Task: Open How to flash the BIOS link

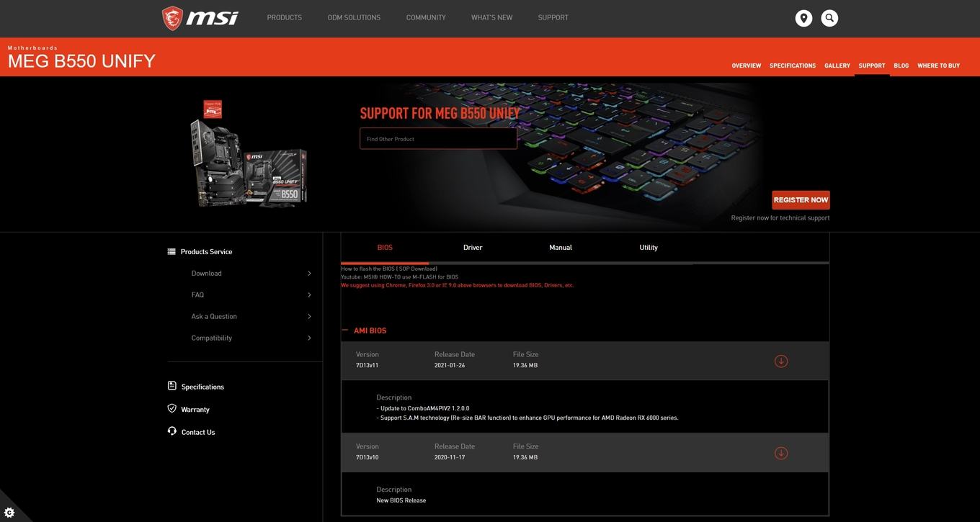Action: [x=389, y=269]
